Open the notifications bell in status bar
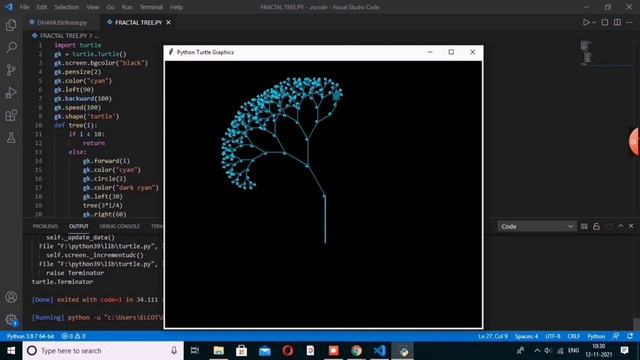 [x=630, y=336]
